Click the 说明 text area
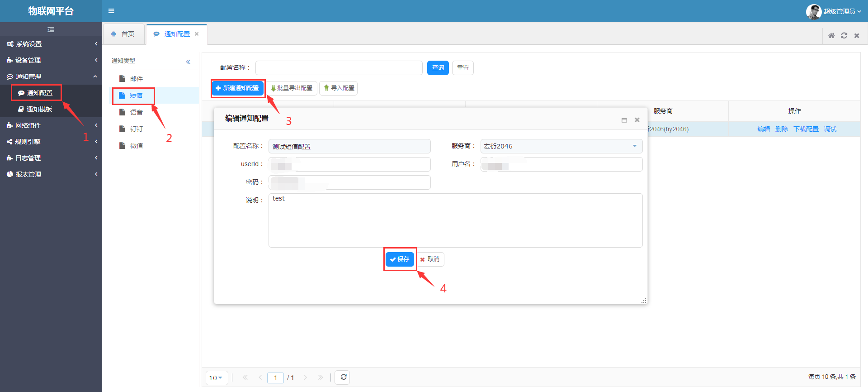 click(455, 220)
